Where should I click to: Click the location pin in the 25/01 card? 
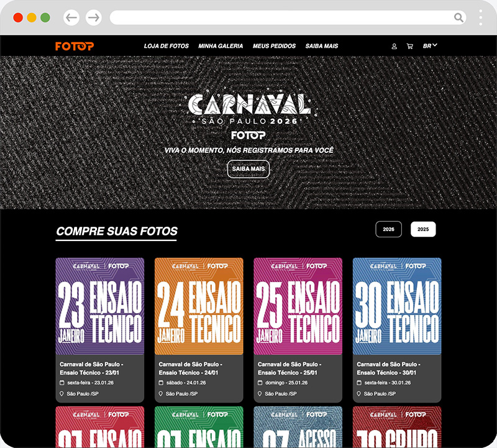click(260, 393)
